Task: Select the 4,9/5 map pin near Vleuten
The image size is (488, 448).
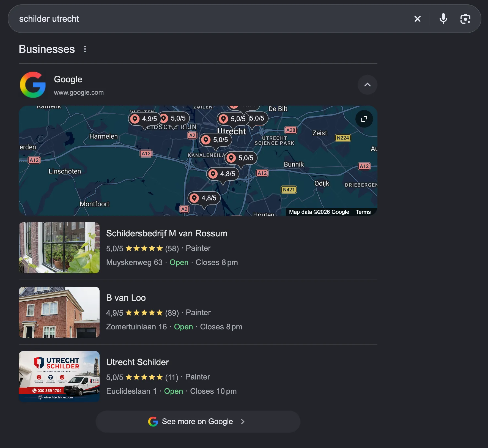Action: tap(144, 119)
